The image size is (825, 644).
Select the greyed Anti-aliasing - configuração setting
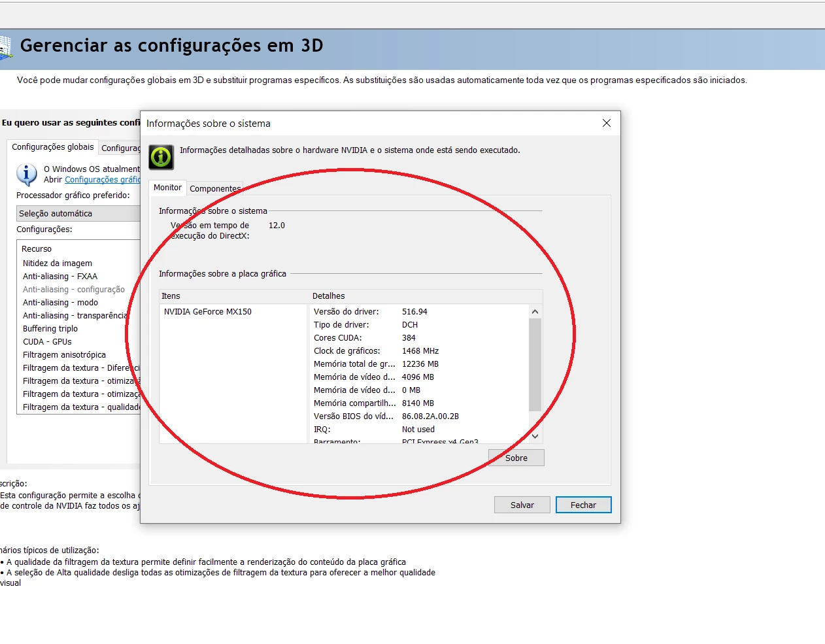[x=74, y=290]
